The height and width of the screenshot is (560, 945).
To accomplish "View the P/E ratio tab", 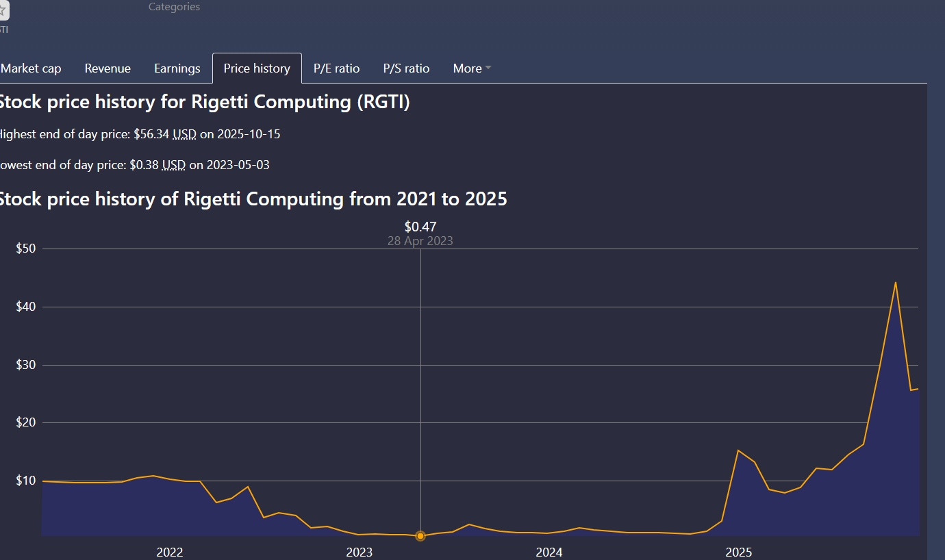I will [x=336, y=68].
